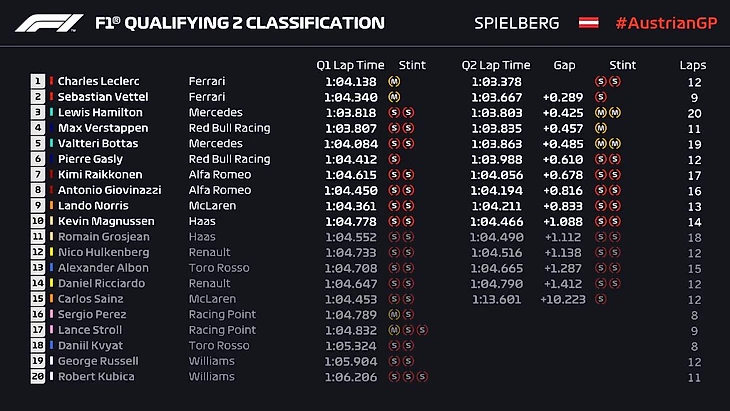Click Vettel's Q1 medium tyre icon
Image resolution: width=730 pixels, height=411 pixels.
(394, 97)
